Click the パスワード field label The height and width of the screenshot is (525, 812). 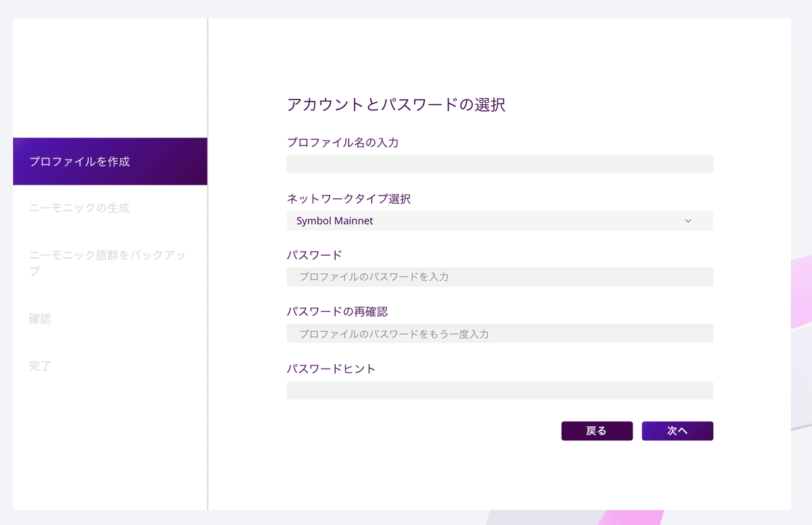tap(314, 255)
